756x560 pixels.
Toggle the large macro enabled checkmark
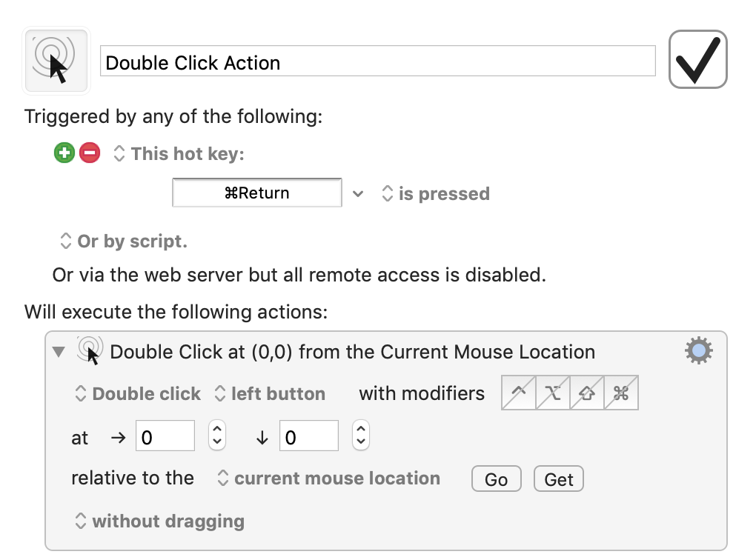697,60
